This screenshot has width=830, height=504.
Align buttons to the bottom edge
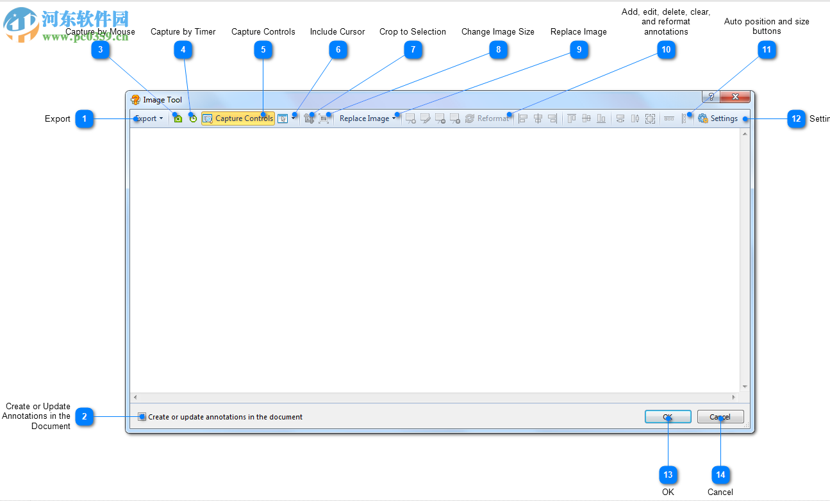[x=601, y=118]
